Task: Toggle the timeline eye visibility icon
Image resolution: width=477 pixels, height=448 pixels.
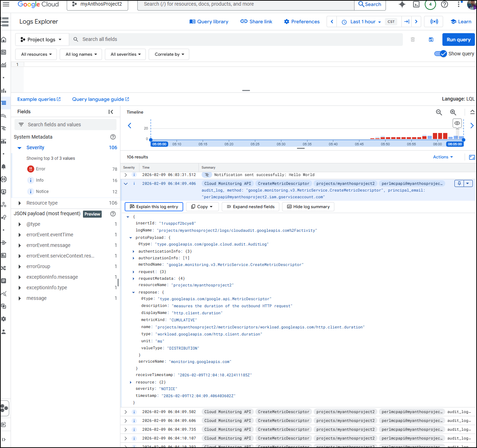Action: 457,123
